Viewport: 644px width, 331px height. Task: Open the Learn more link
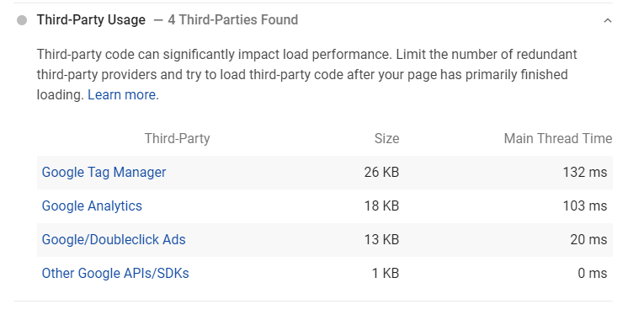(121, 95)
